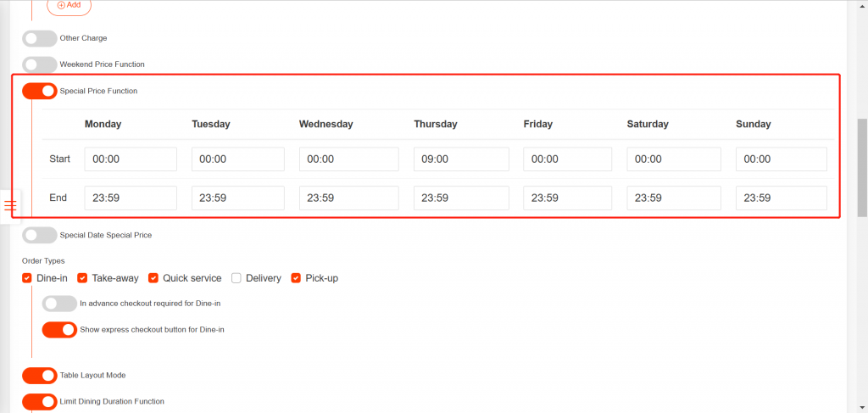Uncheck the Pick-up checkbox

click(297, 278)
